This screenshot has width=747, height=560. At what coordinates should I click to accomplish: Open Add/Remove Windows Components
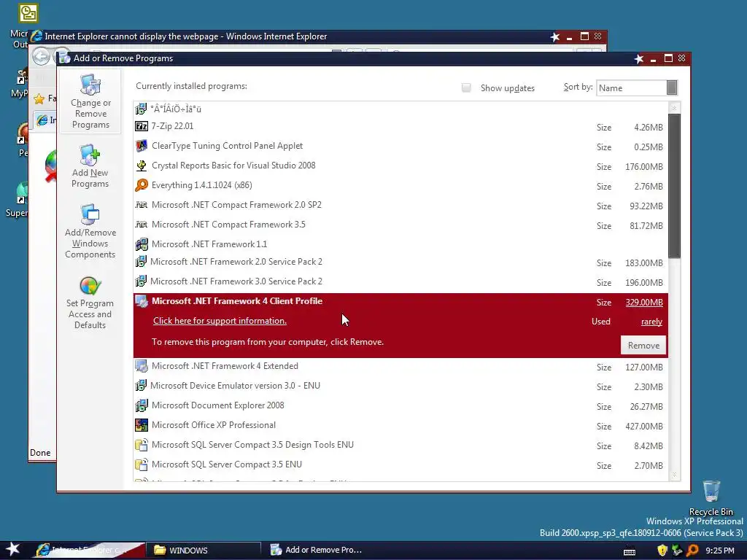tap(90, 231)
